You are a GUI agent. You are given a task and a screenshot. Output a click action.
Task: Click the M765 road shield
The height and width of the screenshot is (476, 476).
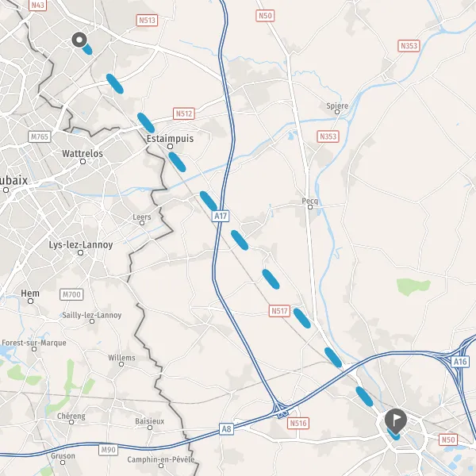tap(40, 137)
